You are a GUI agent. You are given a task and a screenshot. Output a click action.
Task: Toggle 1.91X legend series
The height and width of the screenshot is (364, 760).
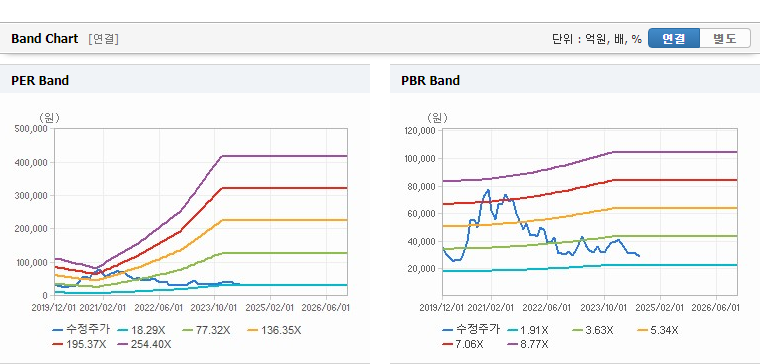coord(527,330)
